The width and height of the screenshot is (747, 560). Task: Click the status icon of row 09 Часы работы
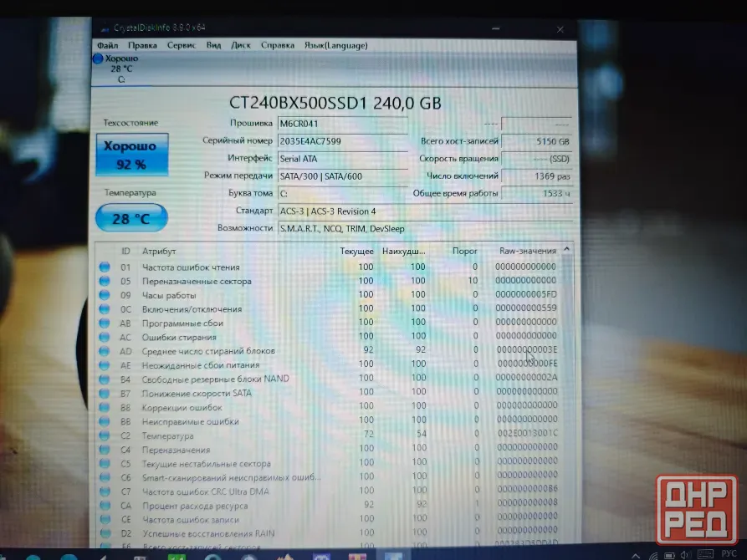(105, 295)
